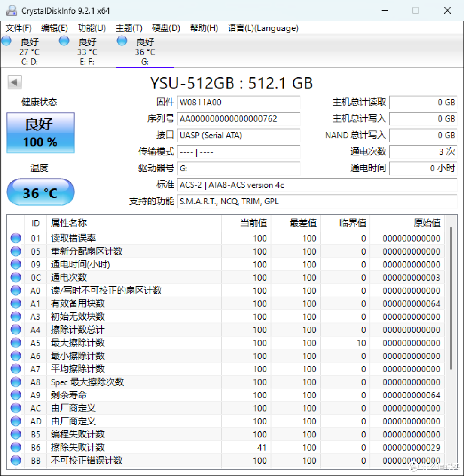
Task: Go to previous disk with the left arrow
Action: coord(15,82)
